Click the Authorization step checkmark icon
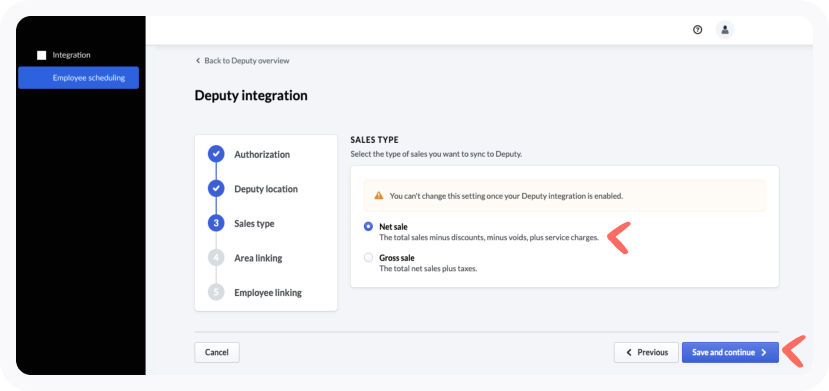Viewport: 829px width, 391px height. [x=216, y=154]
